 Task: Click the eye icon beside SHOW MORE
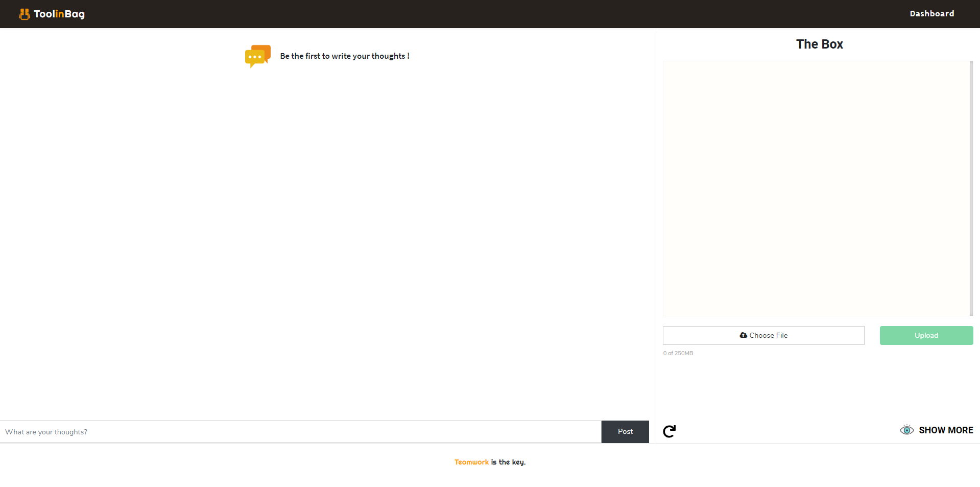906,430
